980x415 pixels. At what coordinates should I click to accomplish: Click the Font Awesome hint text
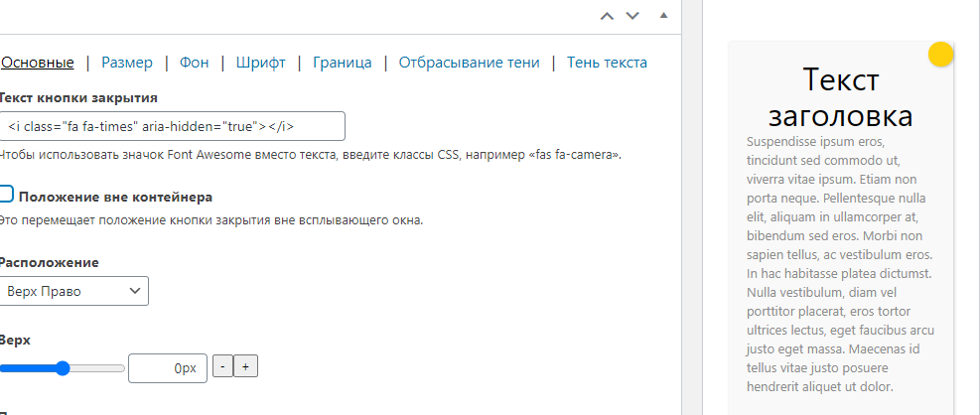coord(310,155)
